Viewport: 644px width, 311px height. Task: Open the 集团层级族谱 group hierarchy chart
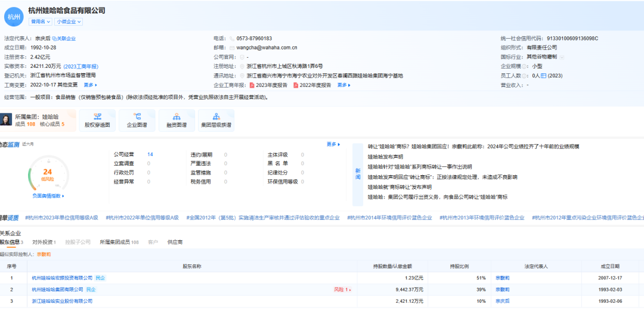(215, 120)
